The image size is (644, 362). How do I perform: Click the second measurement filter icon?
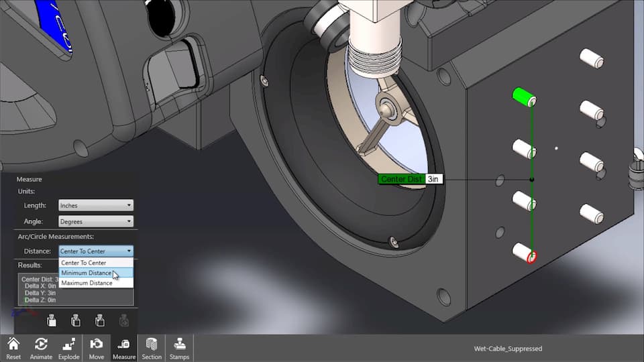click(76, 320)
